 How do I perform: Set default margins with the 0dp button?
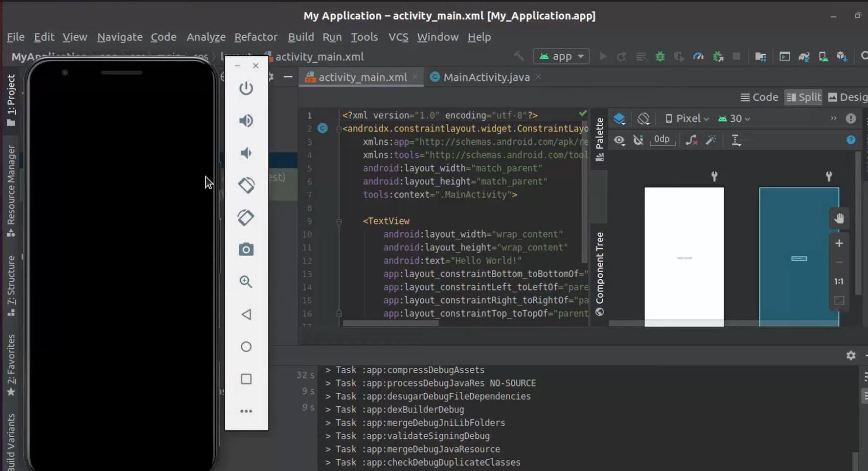coord(662,140)
